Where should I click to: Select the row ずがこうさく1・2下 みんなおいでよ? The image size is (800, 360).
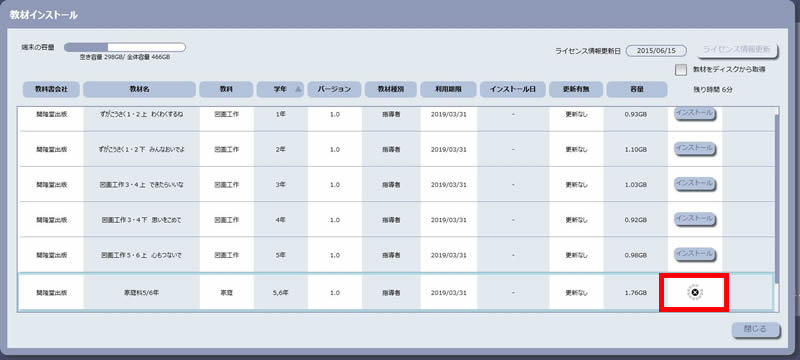pos(396,149)
